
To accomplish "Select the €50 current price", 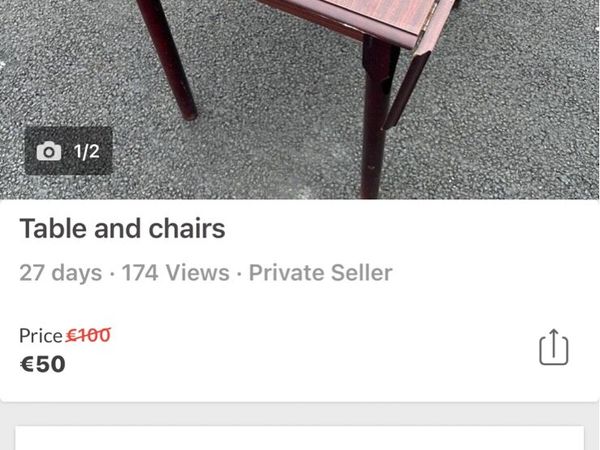I will pos(42,364).
